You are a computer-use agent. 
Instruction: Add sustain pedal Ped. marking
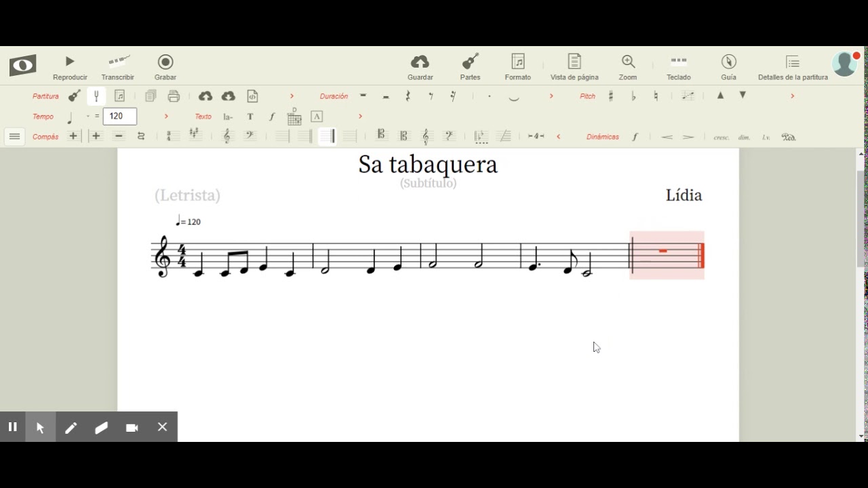[x=788, y=137]
